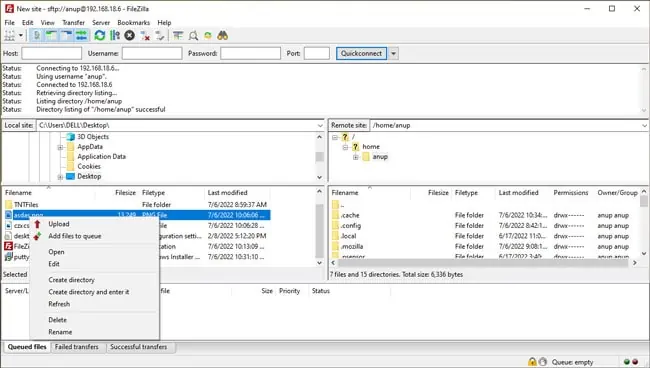Toggle local directory tree display
This screenshot has height=368, width=650.
[x=51, y=36]
